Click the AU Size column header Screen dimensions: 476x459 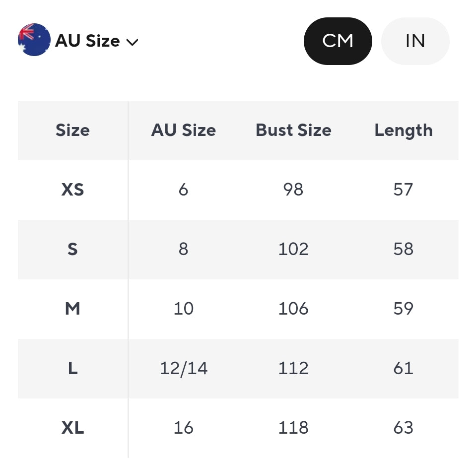tap(183, 131)
